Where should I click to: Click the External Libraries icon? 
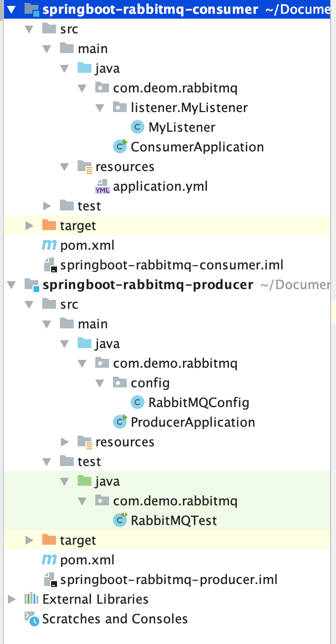31,599
